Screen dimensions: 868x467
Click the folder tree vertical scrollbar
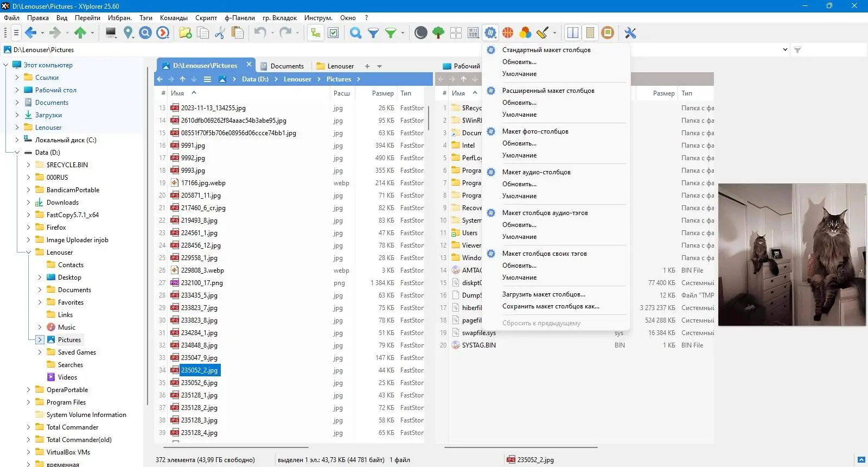pos(147,236)
